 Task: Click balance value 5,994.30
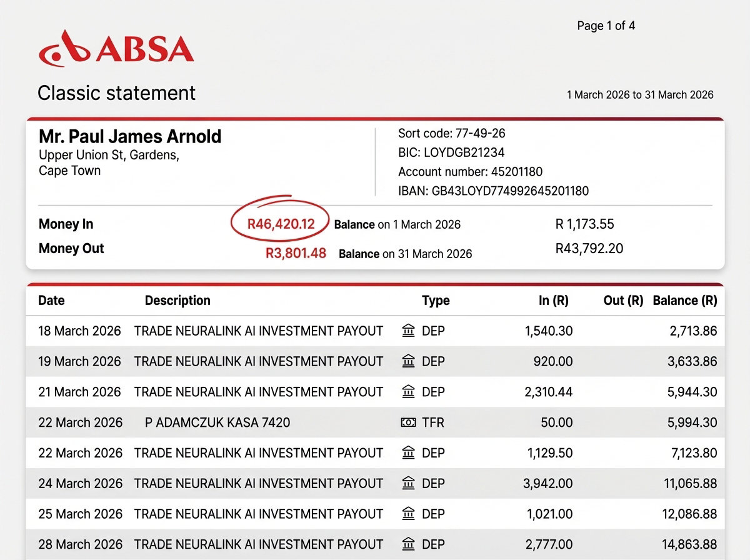[692, 422]
